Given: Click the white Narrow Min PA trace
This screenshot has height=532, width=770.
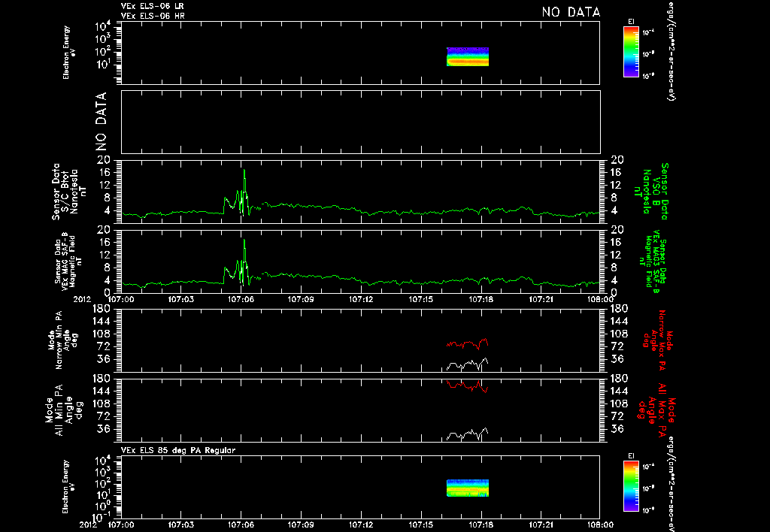Looking at the screenshot, I should [x=467, y=364].
